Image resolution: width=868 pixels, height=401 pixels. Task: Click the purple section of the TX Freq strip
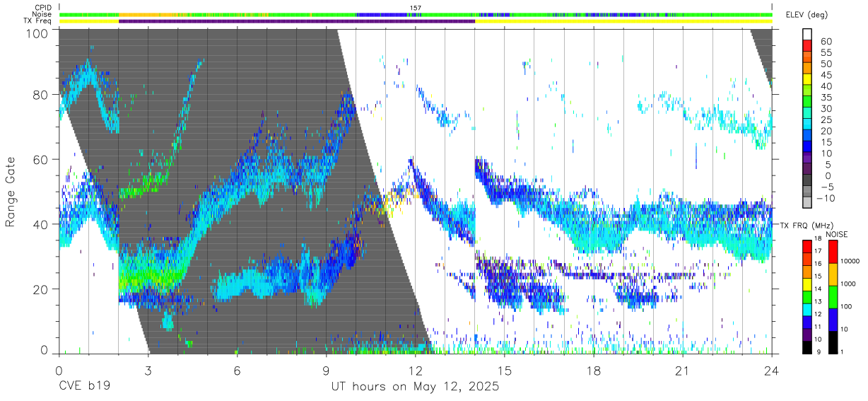point(297,21)
